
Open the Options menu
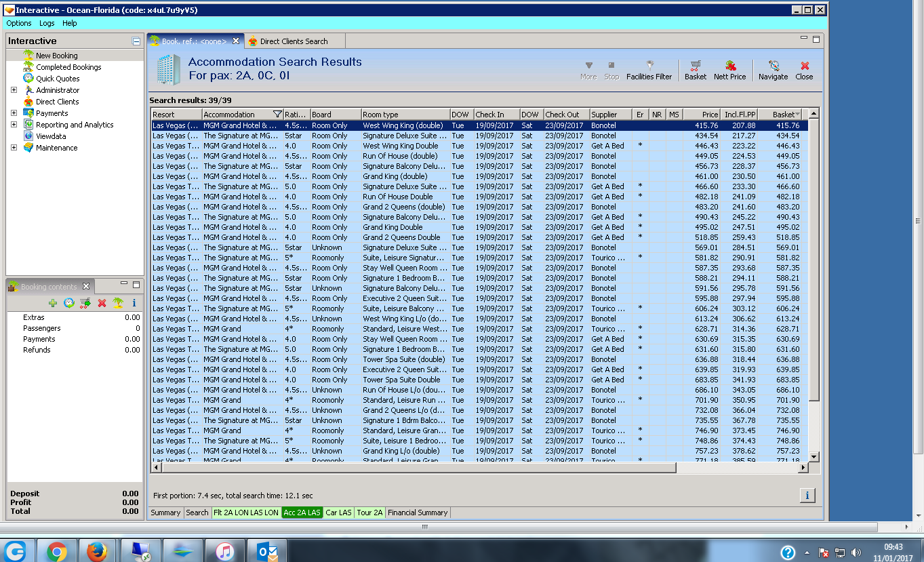coord(19,23)
